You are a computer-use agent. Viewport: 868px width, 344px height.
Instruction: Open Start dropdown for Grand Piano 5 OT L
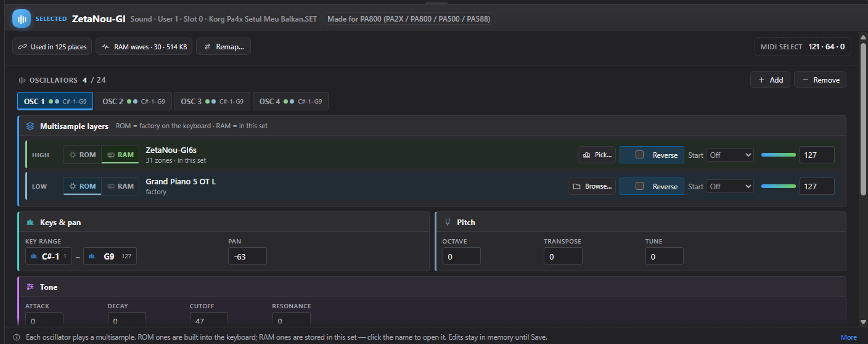coord(730,186)
